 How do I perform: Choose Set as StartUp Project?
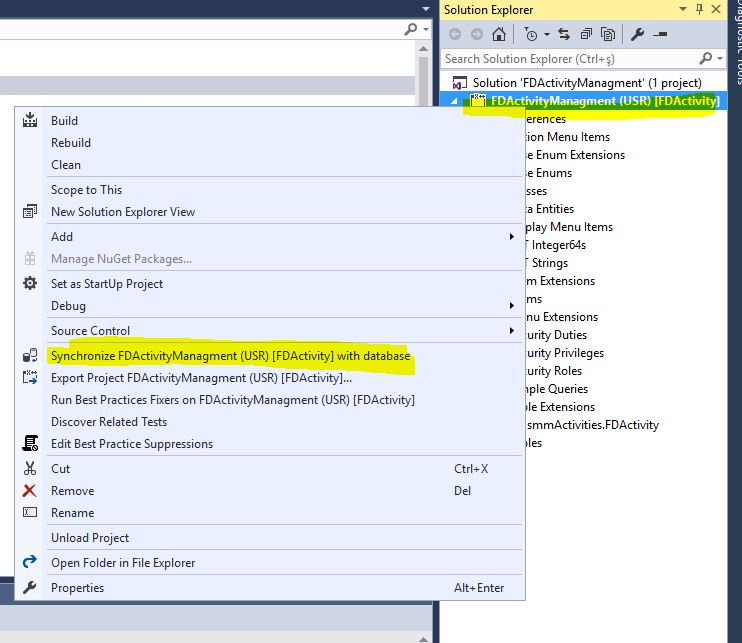[x=107, y=283]
